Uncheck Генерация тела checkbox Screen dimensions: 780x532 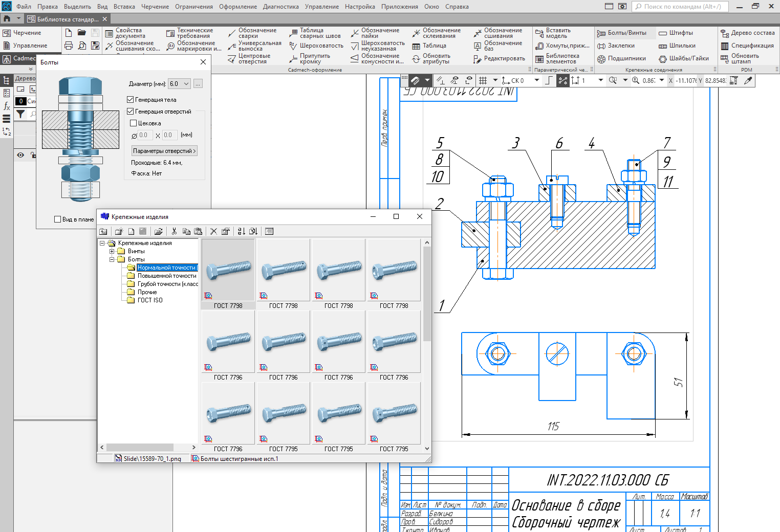[131, 100]
